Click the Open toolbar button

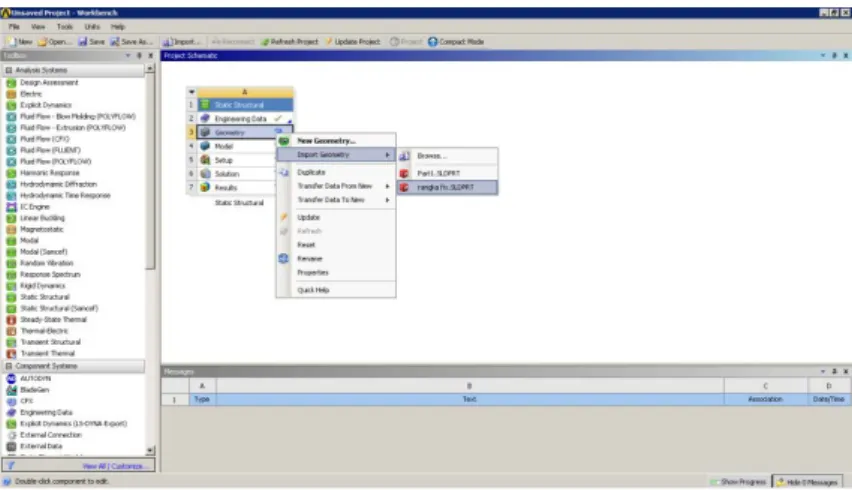click(54, 42)
